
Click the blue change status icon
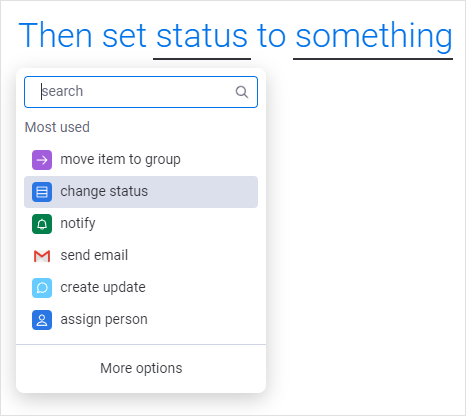pos(42,192)
